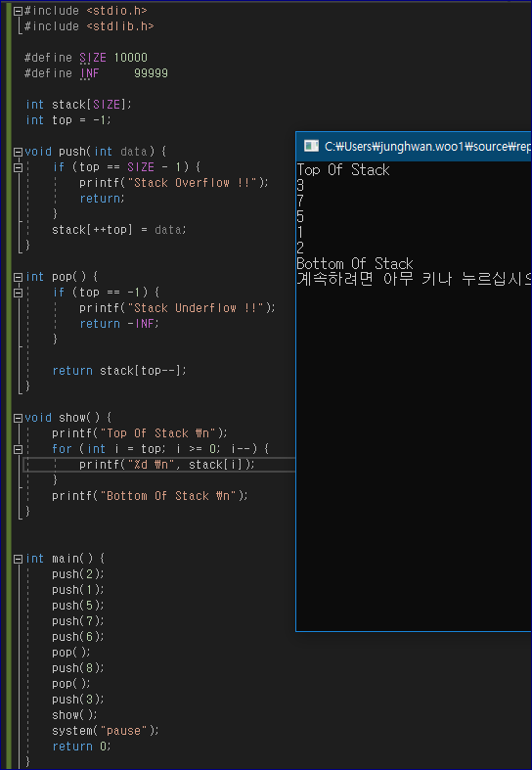Click the Korean 'press any key' console message
The image size is (532, 770).
pyautogui.click(x=415, y=280)
